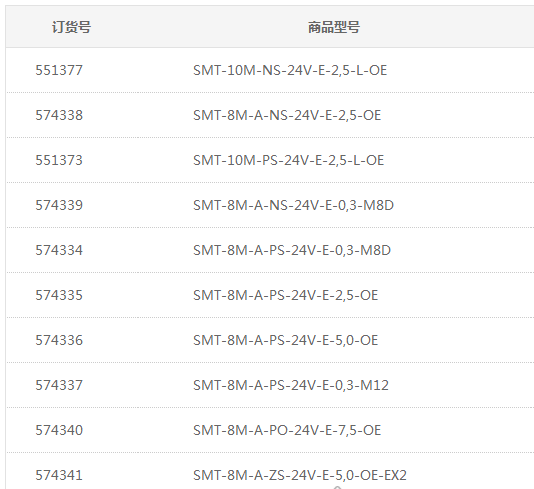Select order number 574340

coord(59,430)
